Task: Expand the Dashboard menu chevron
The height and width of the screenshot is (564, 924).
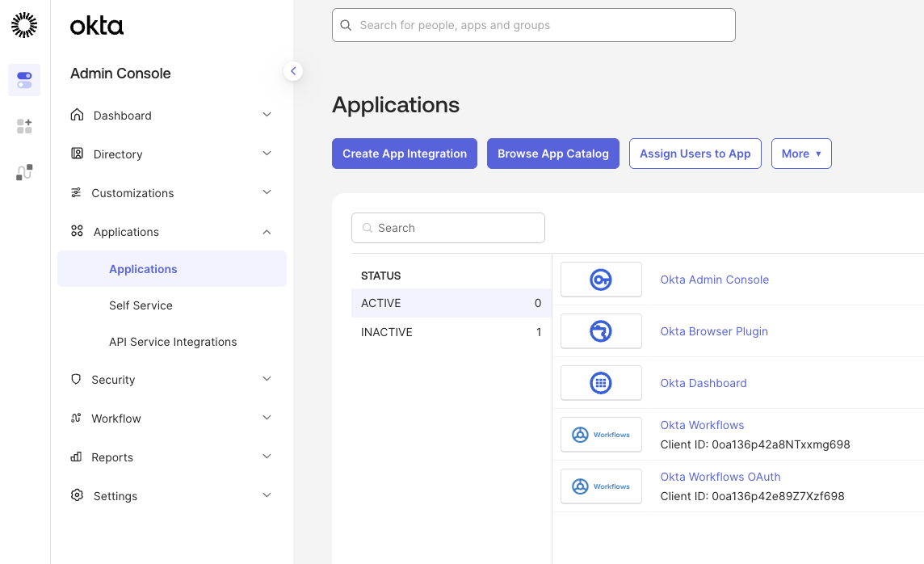Action: 267,114
